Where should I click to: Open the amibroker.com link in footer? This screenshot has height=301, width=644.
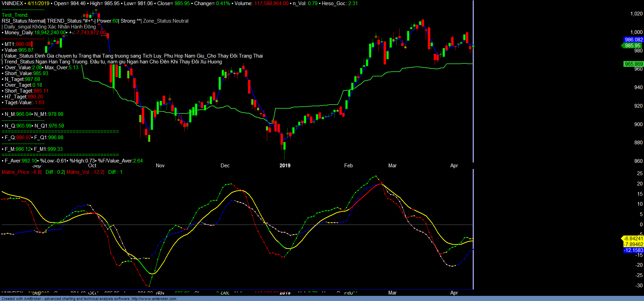click(x=154, y=299)
